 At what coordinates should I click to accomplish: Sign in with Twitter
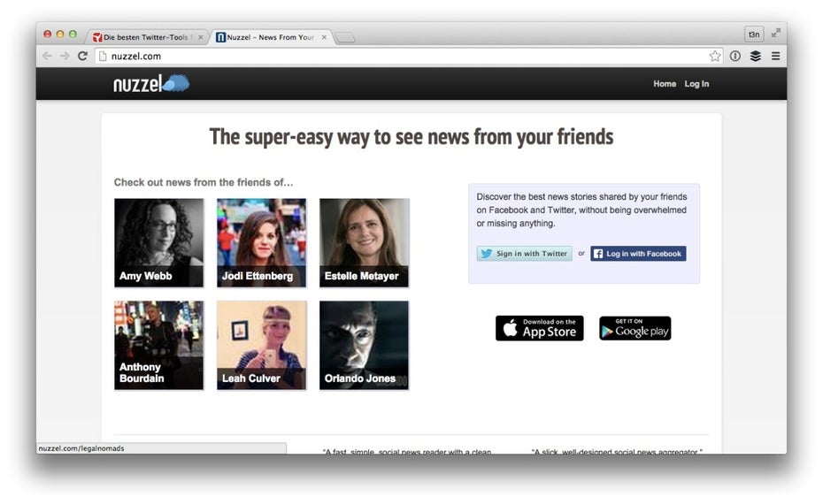pyautogui.click(x=525, y=253)
